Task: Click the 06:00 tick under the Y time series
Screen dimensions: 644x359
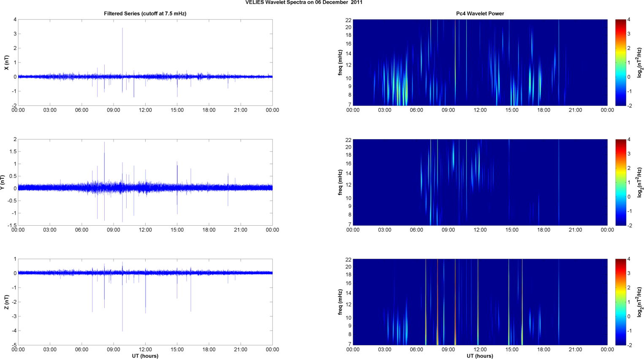Action: pyautogui.click(x=81, y=230)
